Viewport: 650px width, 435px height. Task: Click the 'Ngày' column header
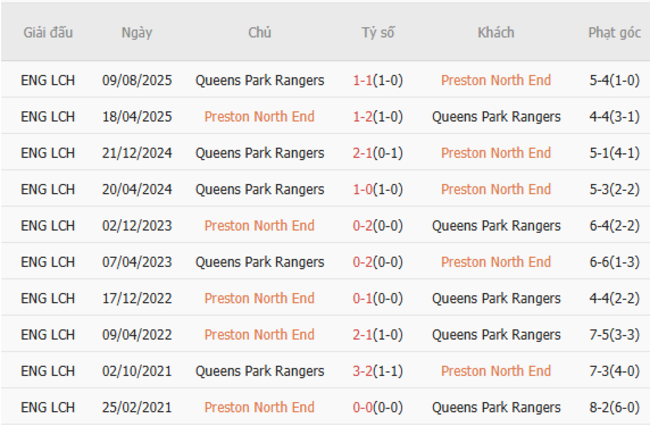[137, 32]
